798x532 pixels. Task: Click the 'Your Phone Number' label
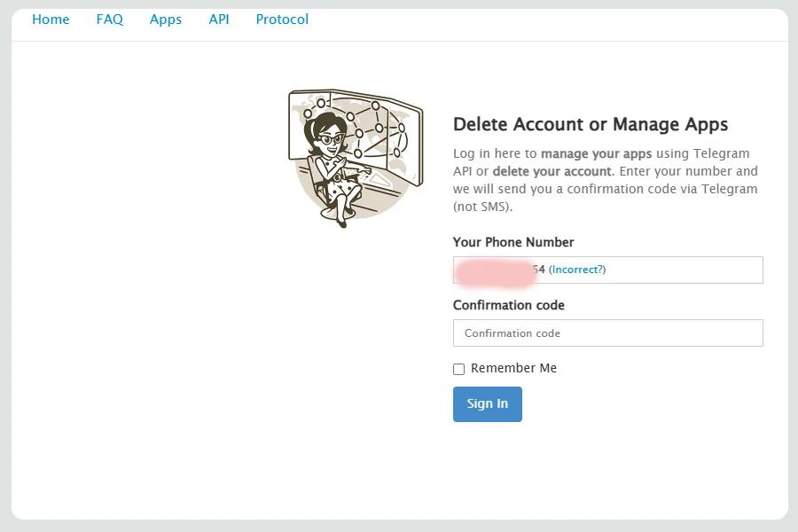coord(513,242)
